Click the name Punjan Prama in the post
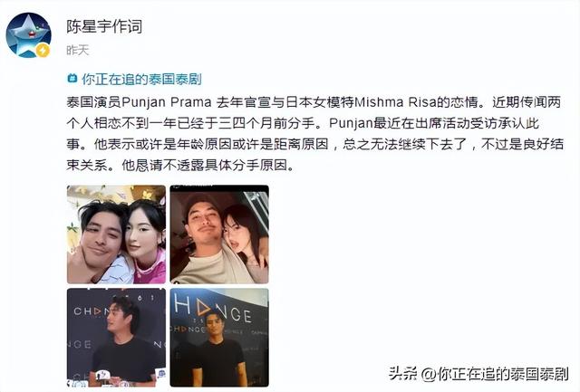This screenshot has height=392, width=580. click(167, 102)
